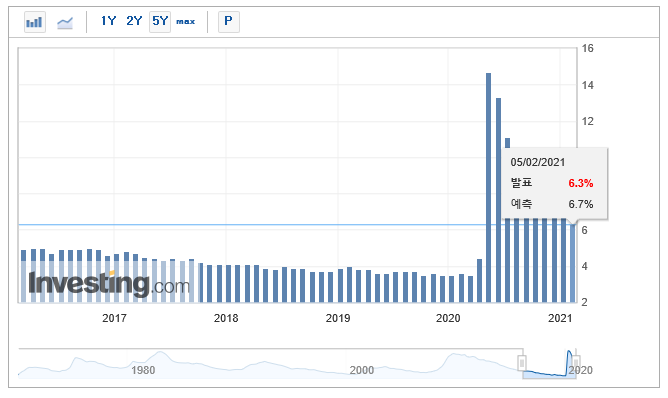This screenshot has height=398, width=668.
Task: Click the 16 y-axis label
Action: click(x=587, y=49)
